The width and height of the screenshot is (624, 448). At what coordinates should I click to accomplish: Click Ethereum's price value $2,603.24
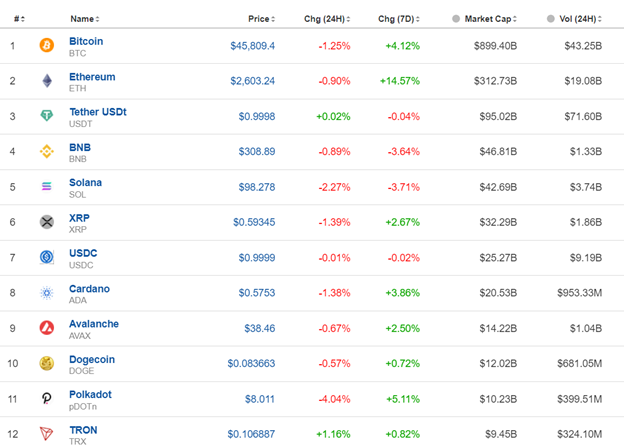251,81
